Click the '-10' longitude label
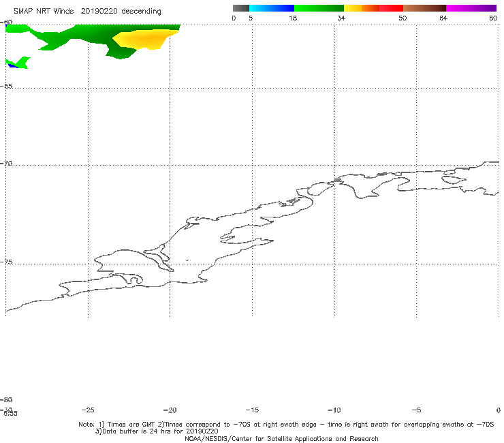 coord(334,410)
